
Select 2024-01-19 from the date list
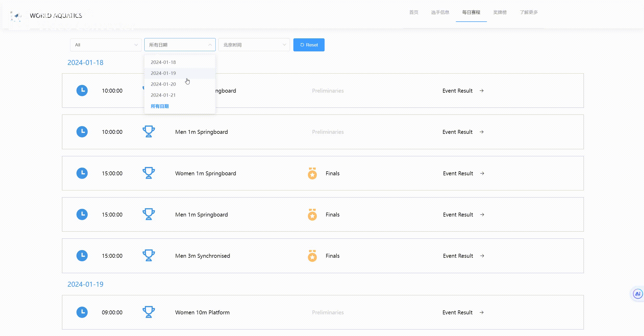pos(163,73)
